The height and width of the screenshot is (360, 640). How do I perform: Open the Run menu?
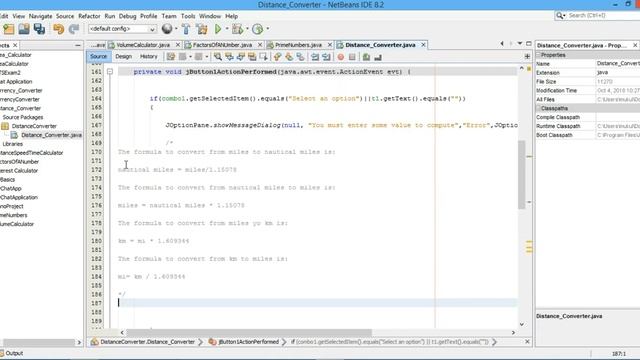point(110,16)
